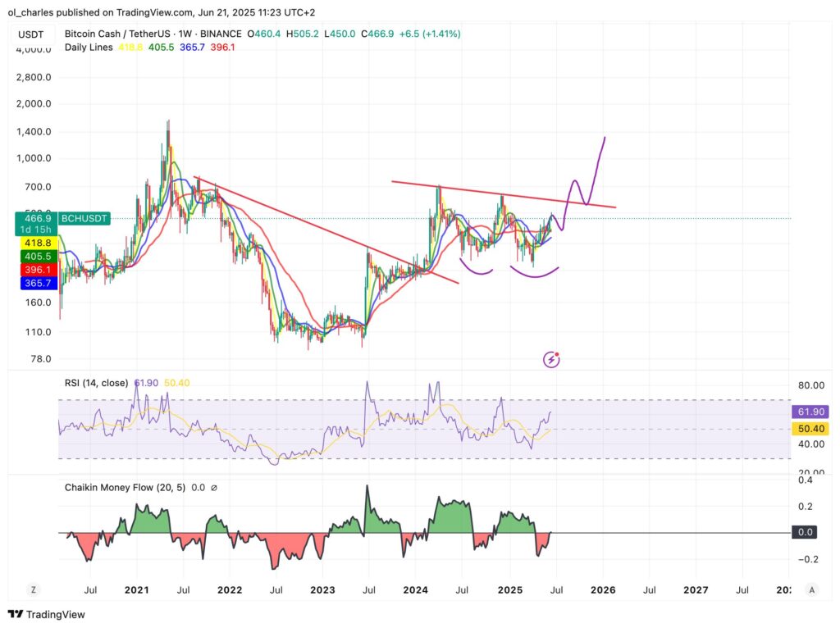Image resolution: width=840 pixels, height=628 pixels.
Task: Click the Z icon in the bottom-left corner
Action: (33, 589)
